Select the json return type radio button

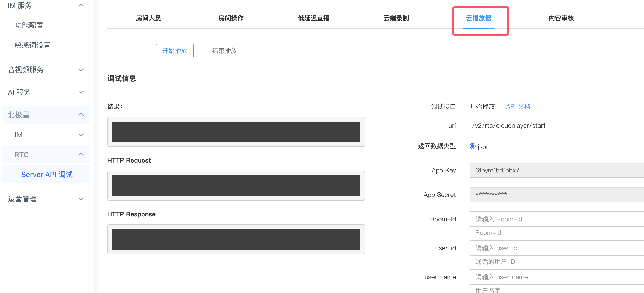[x=472, y=146]
